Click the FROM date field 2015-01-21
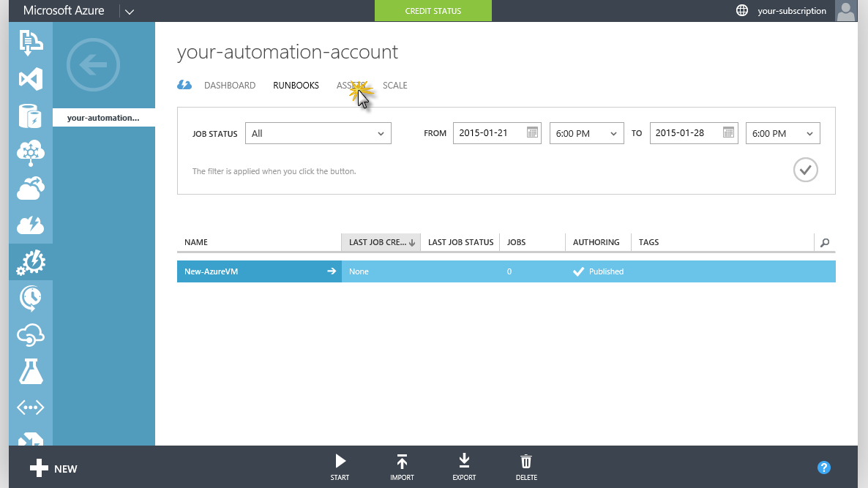This screenshot has height=488, width=868. (x=497, y=132)
